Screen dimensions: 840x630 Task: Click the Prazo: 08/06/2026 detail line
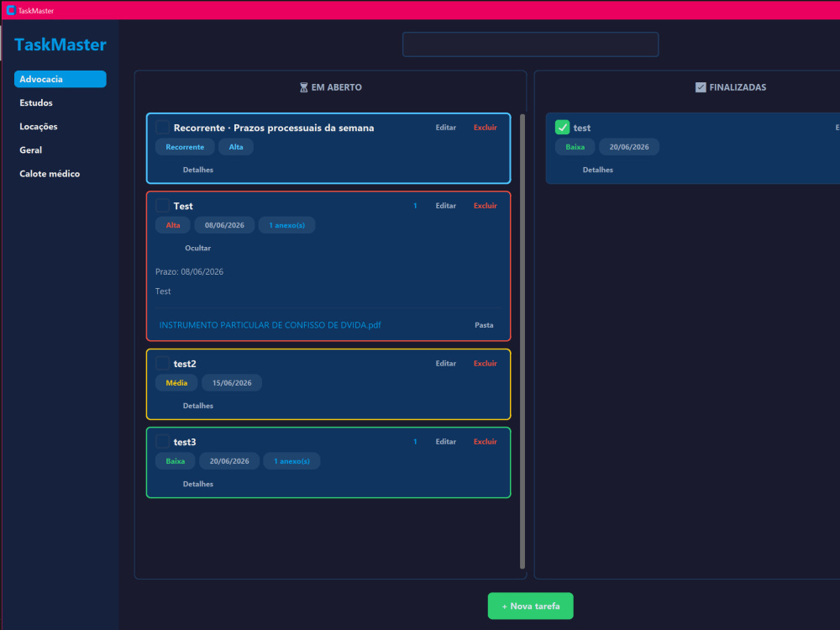[189, 271]
